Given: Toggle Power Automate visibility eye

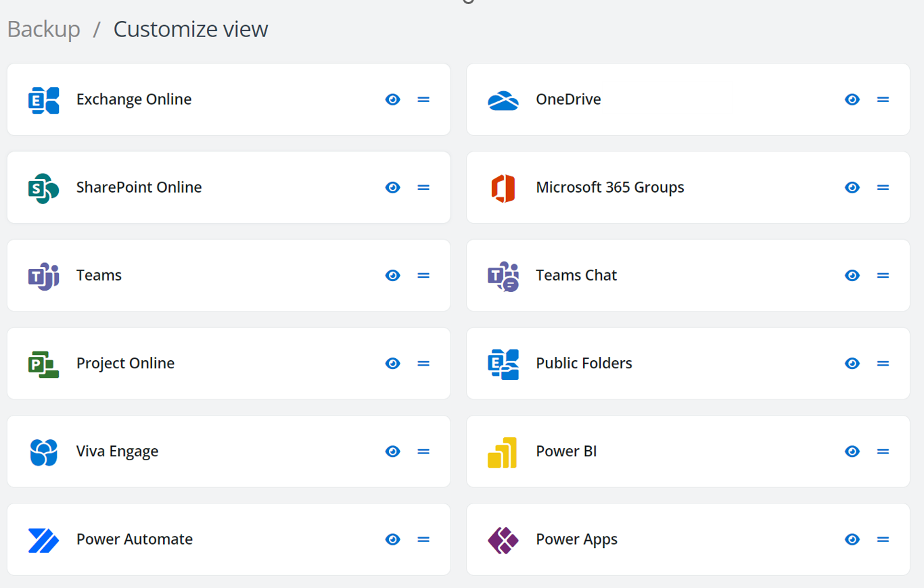Looking at the screenshot, I should point(392,539).
